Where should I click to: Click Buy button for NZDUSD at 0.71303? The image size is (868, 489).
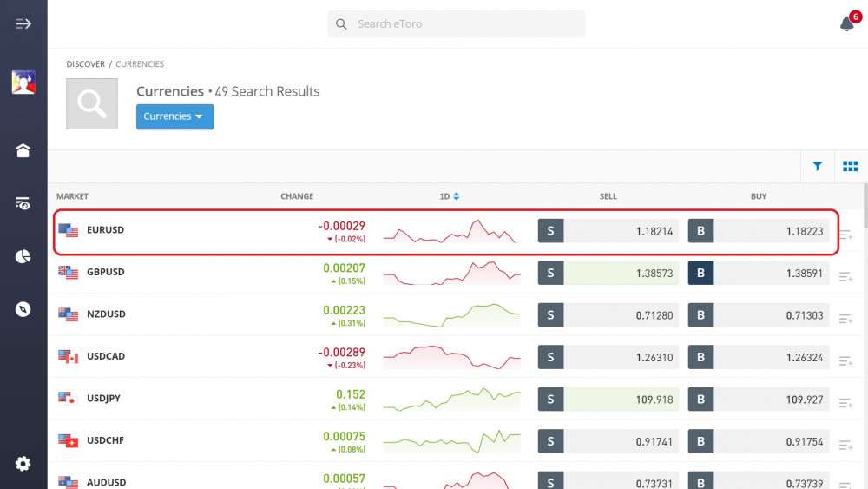[759, 315]
